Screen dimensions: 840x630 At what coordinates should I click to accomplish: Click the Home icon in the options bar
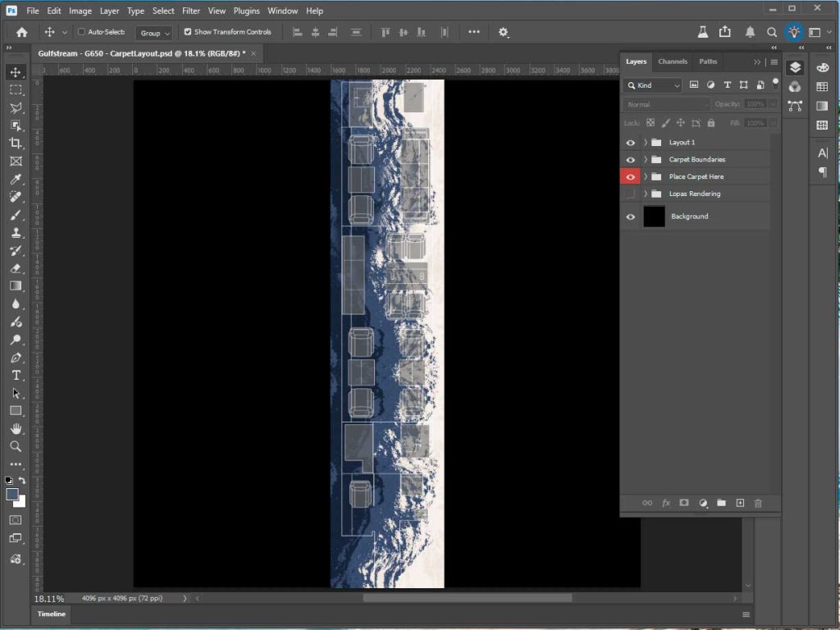21,32
